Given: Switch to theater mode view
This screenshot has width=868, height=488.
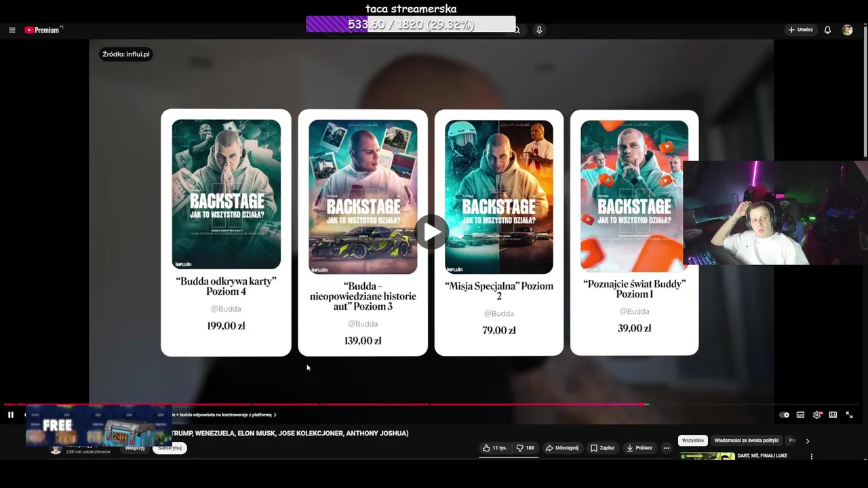Looking at the screenshot, I should 833,415.
